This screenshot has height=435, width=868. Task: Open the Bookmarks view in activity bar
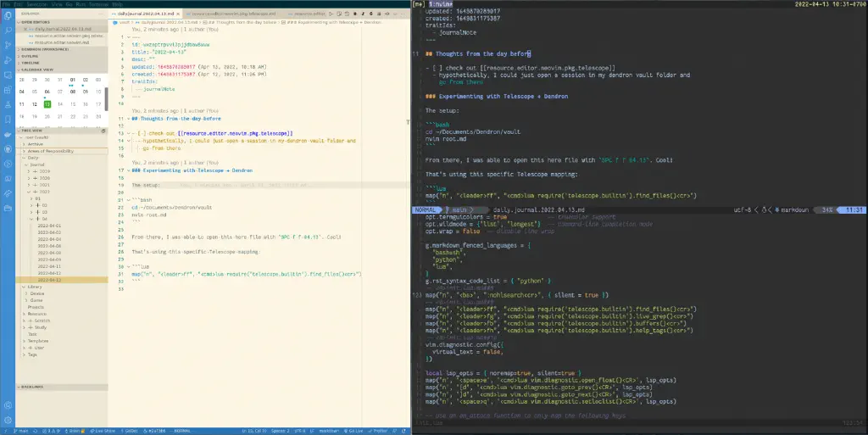[8, 119]
